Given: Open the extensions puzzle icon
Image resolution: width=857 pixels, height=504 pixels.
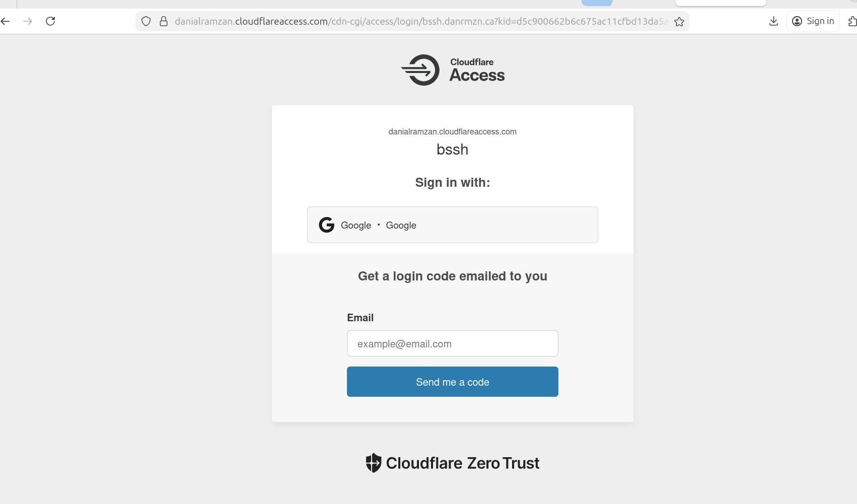Looking at the screenshot, I should [x=852, y=21].
